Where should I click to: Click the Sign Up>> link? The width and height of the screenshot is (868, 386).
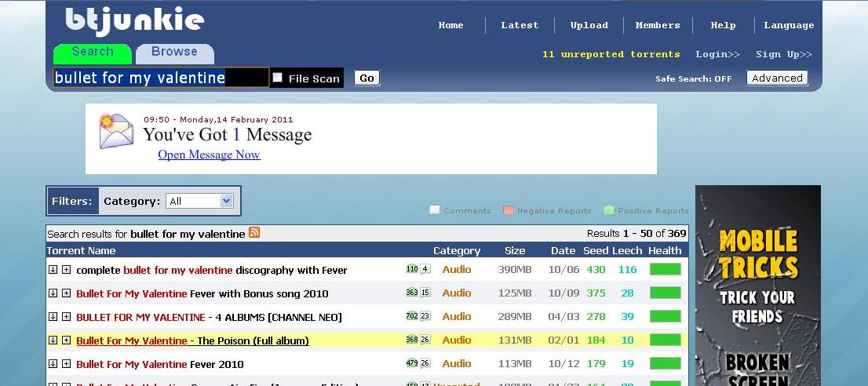pos(784,54)
